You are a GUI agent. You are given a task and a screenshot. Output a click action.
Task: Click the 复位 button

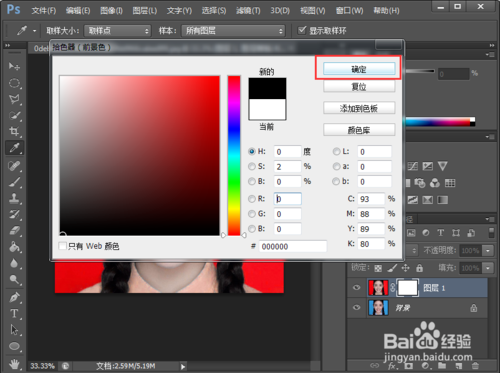coord(359,87)
